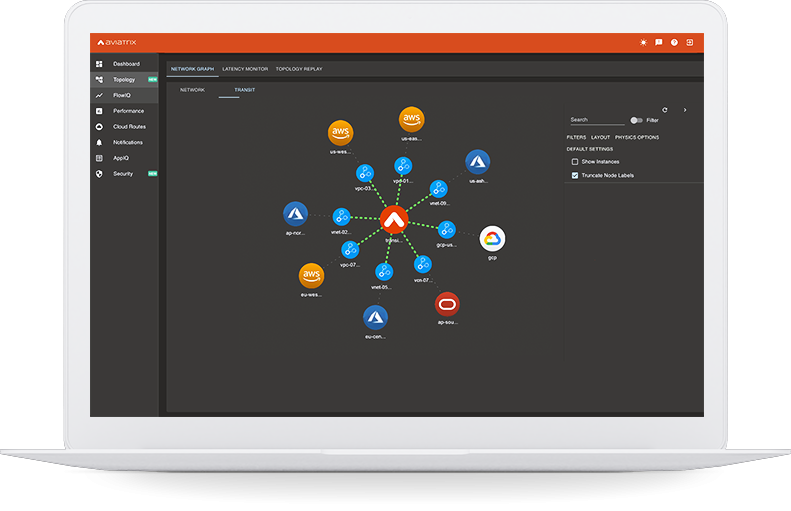Select the Transit sub-tab

[x=245, y=90]
